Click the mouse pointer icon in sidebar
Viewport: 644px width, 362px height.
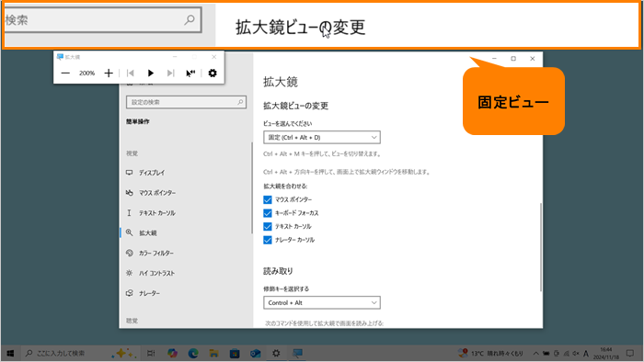click(130, 193)
